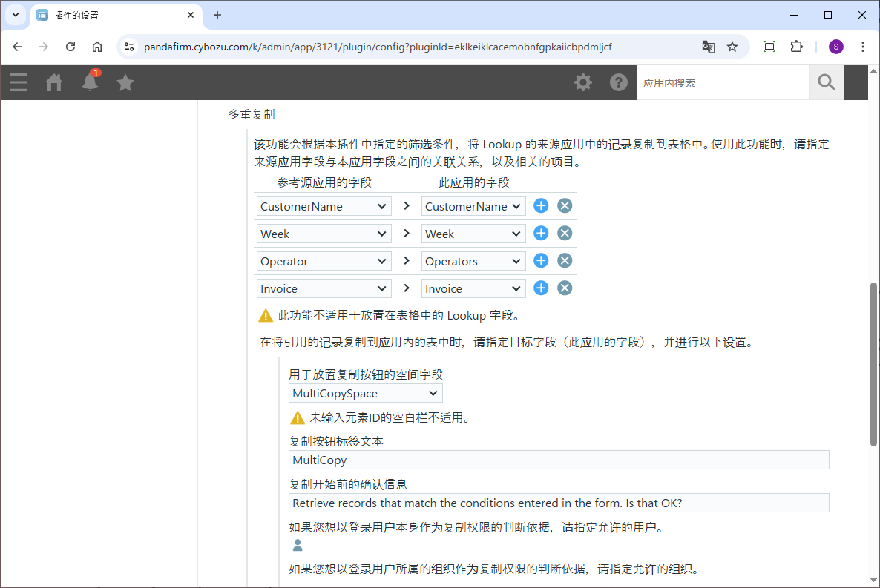The width and height of the screenshot is (880, 588).
Task: Open the notifications bell
Action: click(90, 82)
